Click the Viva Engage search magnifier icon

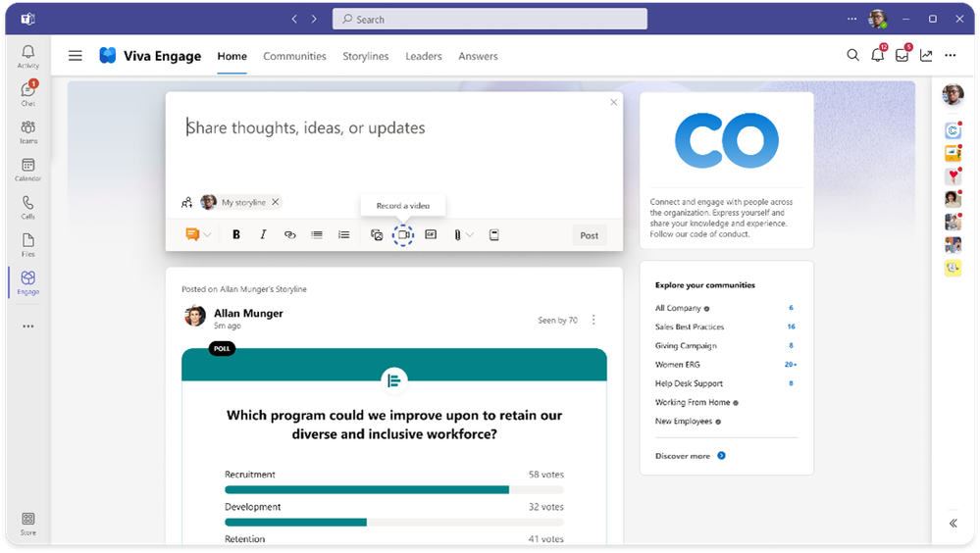852,55
